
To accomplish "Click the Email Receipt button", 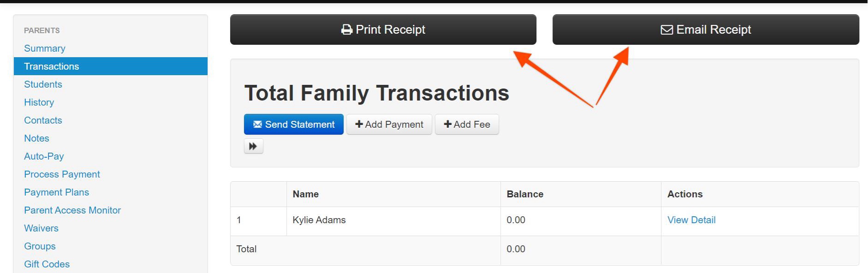I will (x=706, y=30).
